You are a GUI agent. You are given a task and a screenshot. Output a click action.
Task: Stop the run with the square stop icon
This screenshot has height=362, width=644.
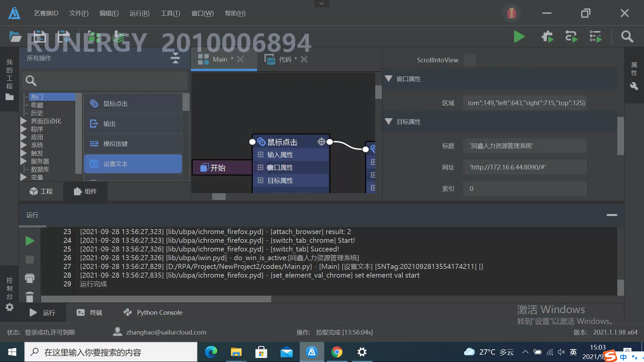(30, 260)
